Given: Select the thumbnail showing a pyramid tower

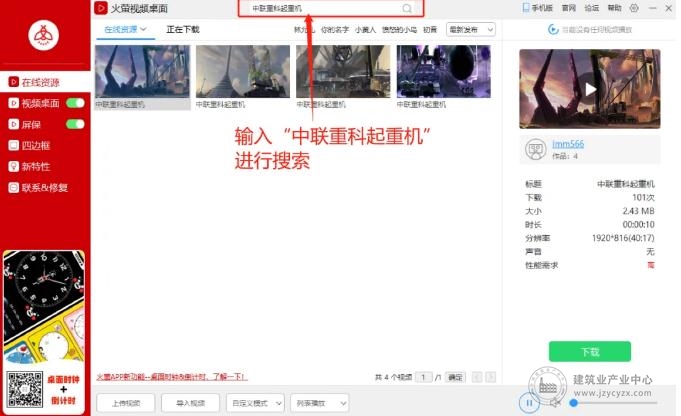Looking at the screenshot, I should point(243,71).
